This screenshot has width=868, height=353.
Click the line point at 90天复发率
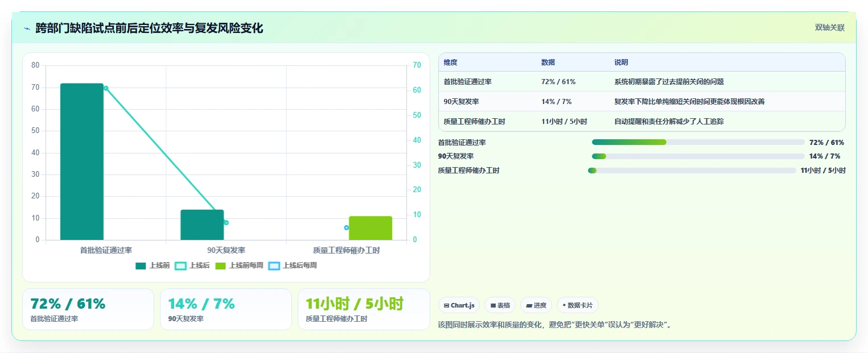226,223
